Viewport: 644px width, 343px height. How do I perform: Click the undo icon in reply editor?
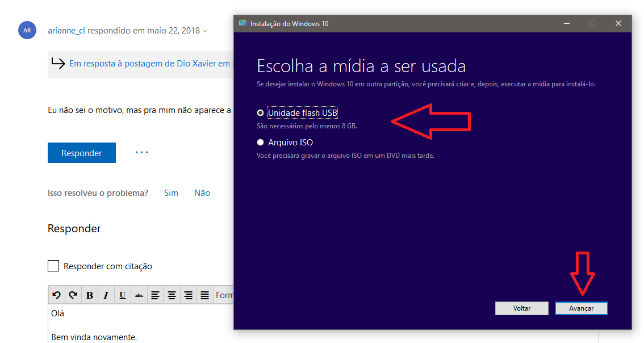tap(57, 295)
